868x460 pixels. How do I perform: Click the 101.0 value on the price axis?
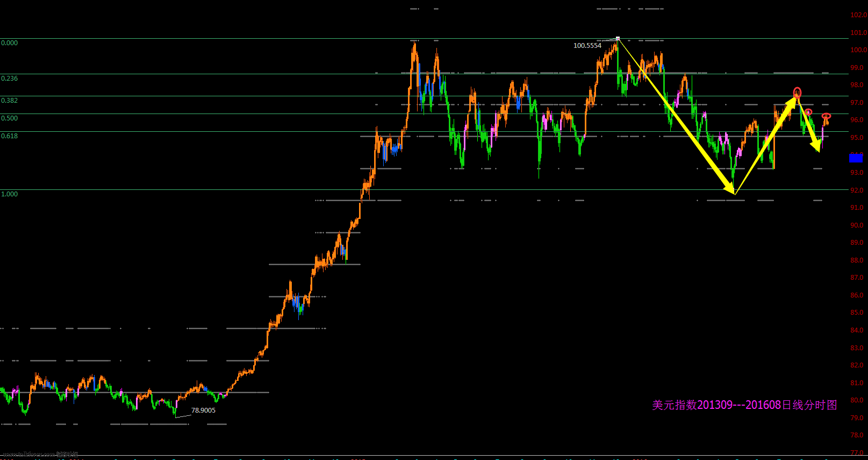coord(858,33)
